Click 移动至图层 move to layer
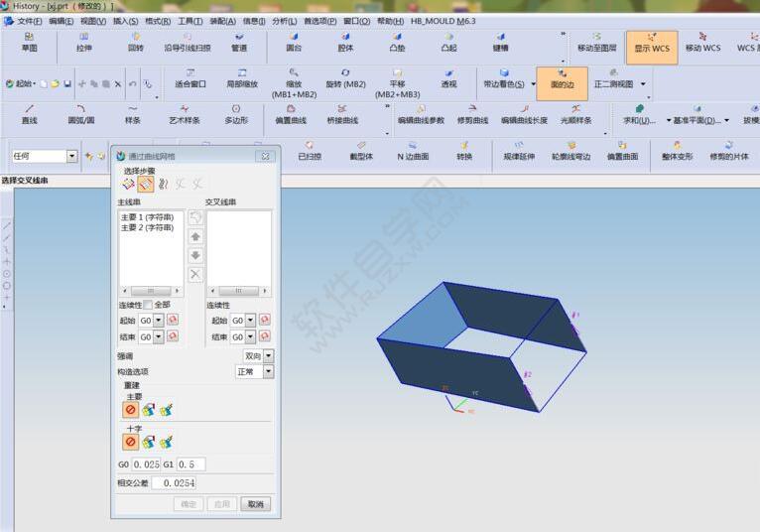The height and width of the screenshot is (532, 760). point(596,43)
